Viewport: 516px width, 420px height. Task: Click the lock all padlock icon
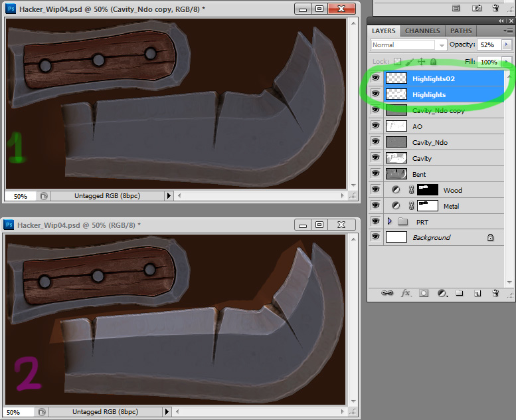pyautogui.click(x=434, y=62)
